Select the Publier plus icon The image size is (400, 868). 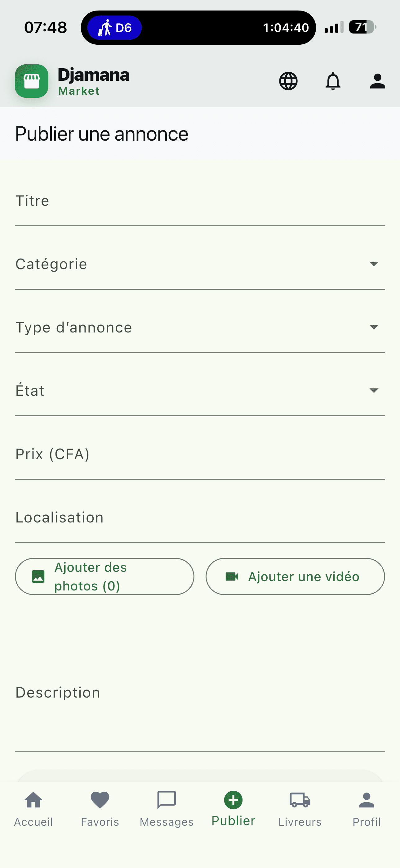click(233, 800)
